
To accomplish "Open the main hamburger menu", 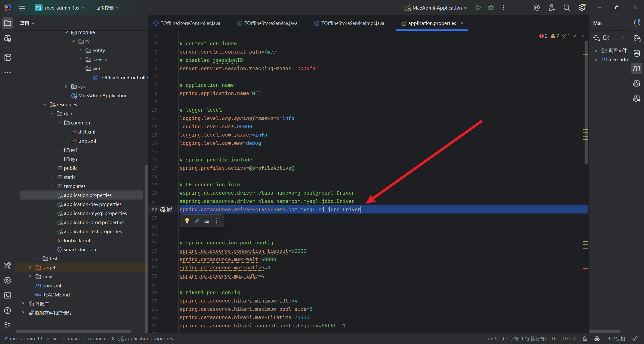I will 22,8.
